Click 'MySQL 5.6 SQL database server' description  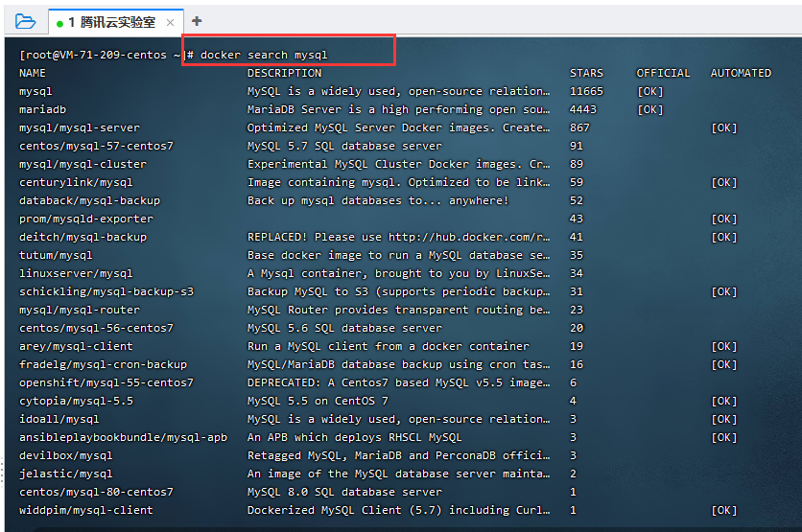pyautogui.click(x=344, y=328)
